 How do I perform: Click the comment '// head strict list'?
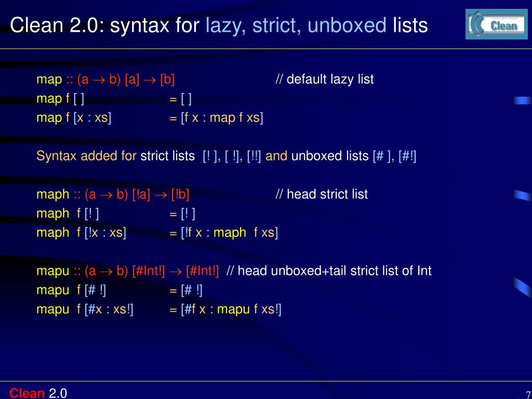click(x=322, y=194)
